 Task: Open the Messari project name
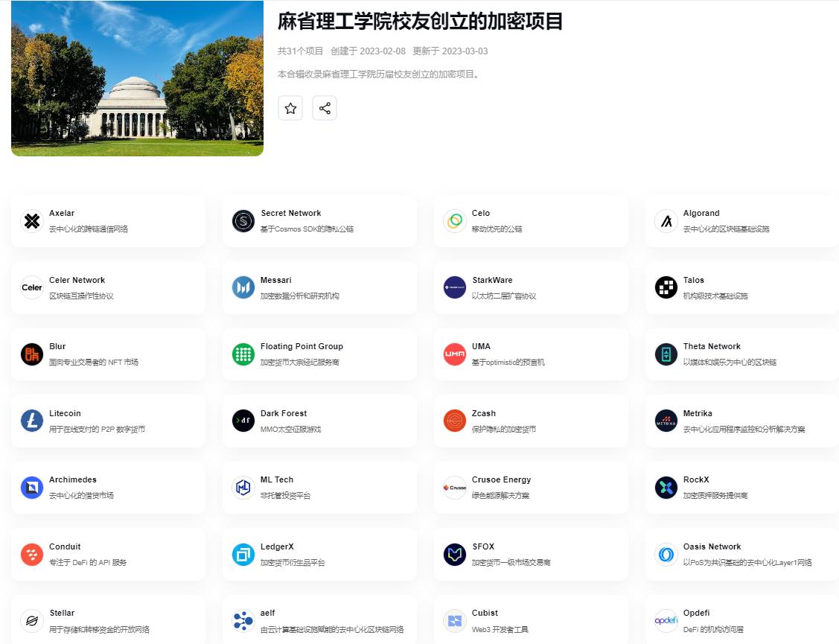click(275, 280)
